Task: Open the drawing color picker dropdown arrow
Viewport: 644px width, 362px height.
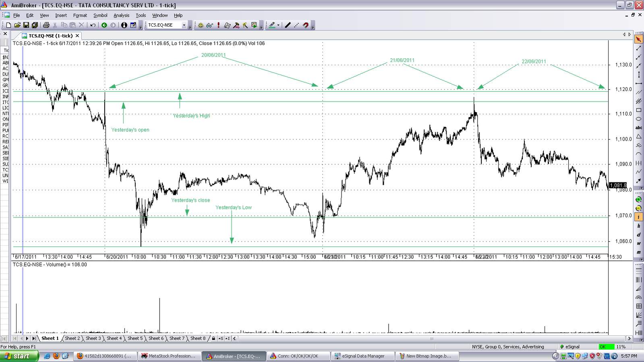Action: pos(278,25)
